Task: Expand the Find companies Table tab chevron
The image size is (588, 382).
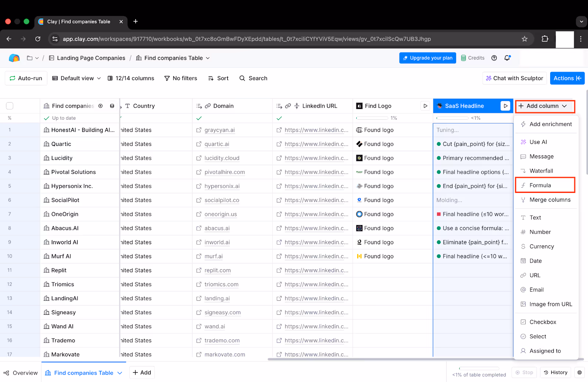Action: pos(120,373)
